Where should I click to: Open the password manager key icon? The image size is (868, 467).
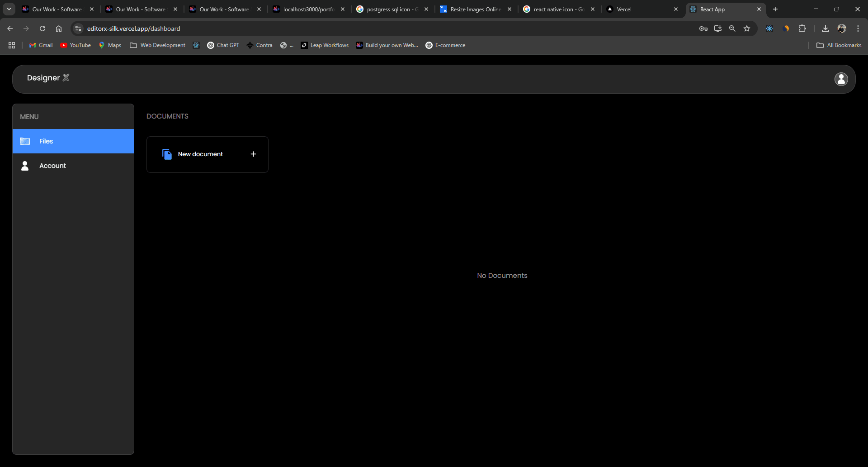[703, 29]
